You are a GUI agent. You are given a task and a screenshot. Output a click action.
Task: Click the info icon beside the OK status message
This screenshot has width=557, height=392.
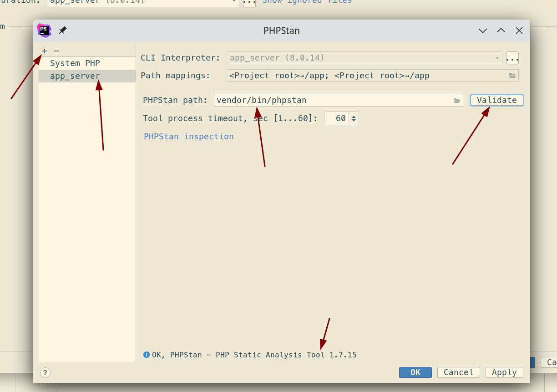[x=146, y=355]
